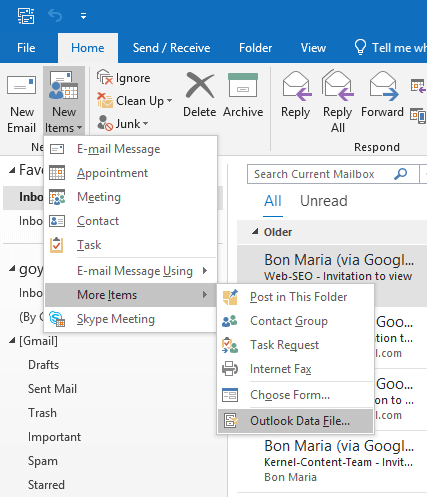The height and width of the screenshot is (497, 427).
Task: Click the Outlook Data File icon
Action: pos(231,421)
